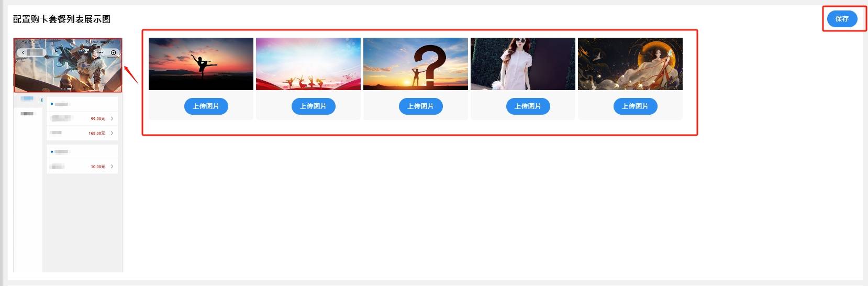Upload image under the pink dancers banner
The width and height of the screenshot is (868, 286).
pyautogui.click(x=313, y=106)
